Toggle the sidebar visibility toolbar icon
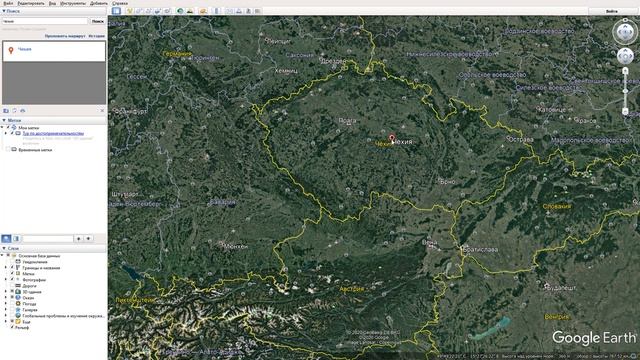640x360 pixels. [116, 11]
